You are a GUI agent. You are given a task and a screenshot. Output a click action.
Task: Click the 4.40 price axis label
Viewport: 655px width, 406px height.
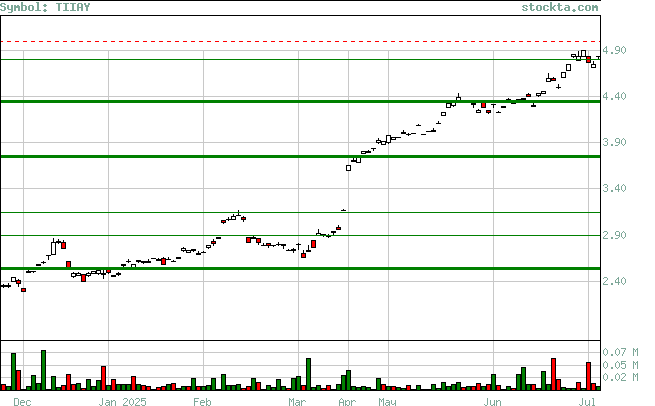(x=614, y=96)
